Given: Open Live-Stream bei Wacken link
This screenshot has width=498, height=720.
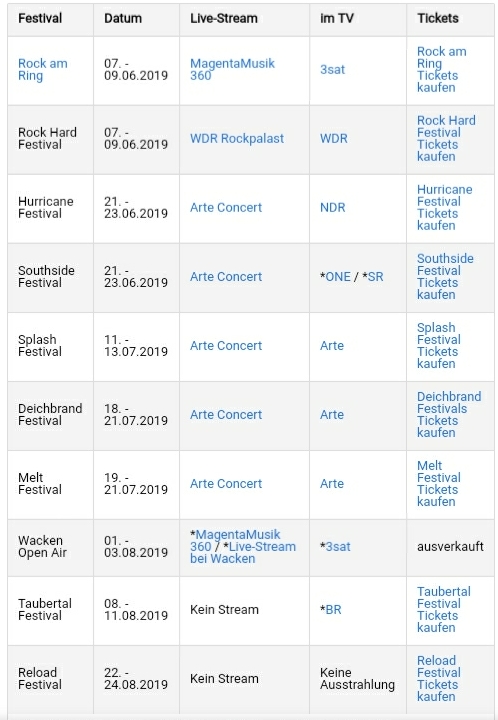Looking at the screenshot, I should (243, 552).
